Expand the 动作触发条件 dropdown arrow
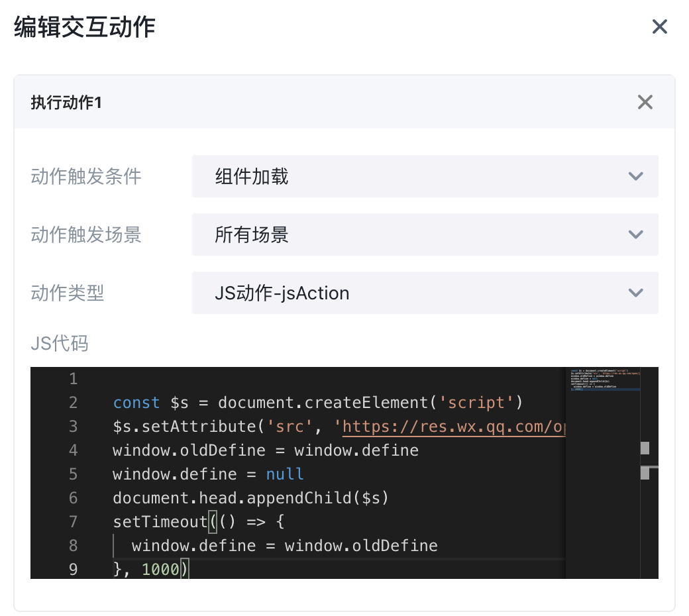 point(635,176)
